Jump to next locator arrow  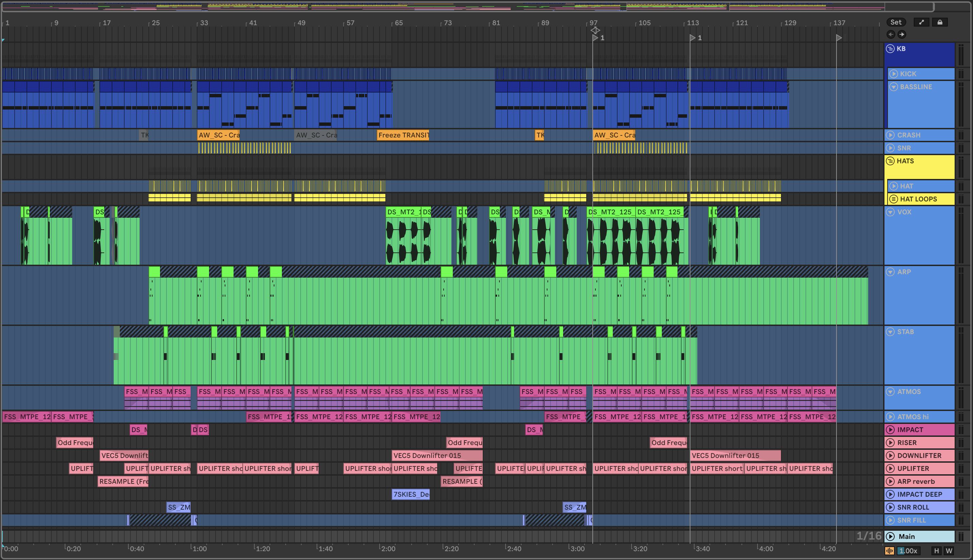902,34
